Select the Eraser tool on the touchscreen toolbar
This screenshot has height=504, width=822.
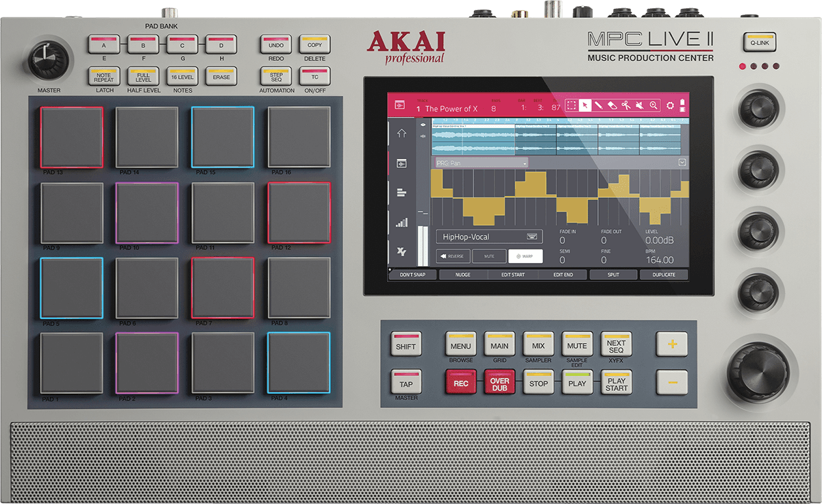click(612, 105)
